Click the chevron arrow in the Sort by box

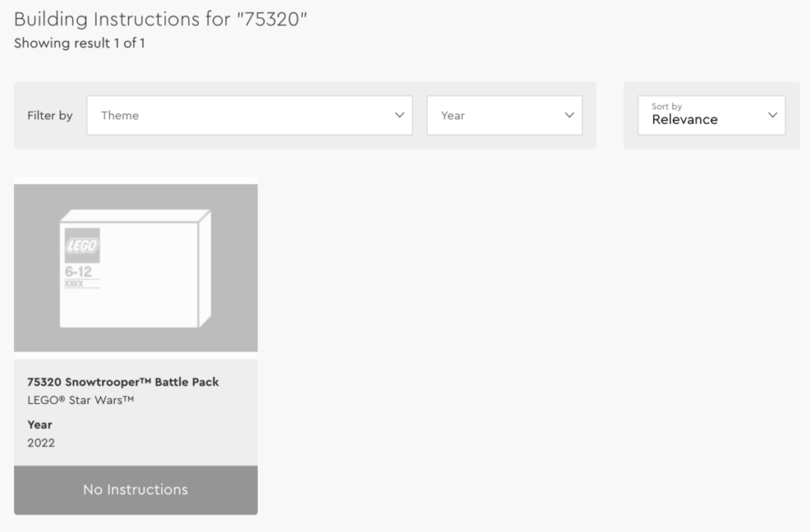click(x=773, y=115)
